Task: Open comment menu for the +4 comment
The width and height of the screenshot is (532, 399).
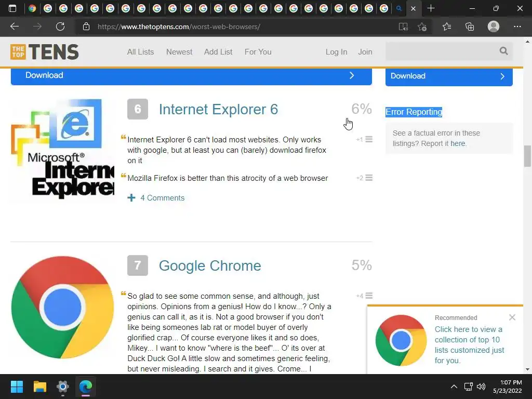Action: click(x=369, y=296)
